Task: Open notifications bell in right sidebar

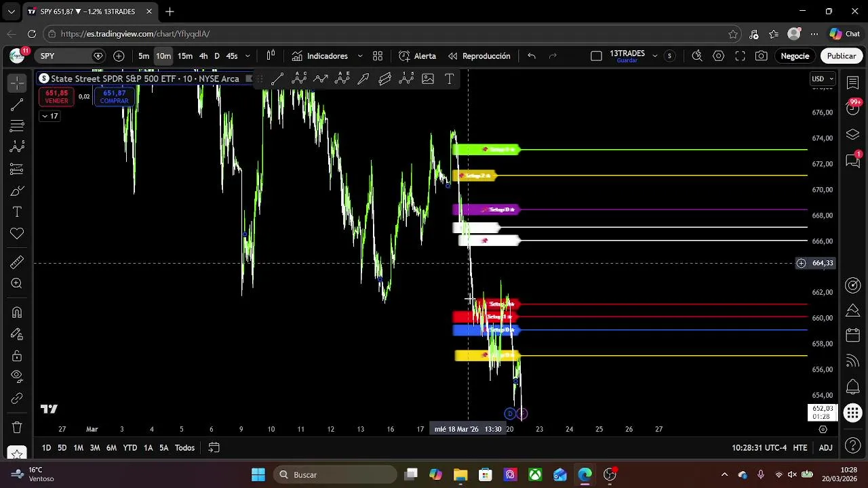Action: tap(853, 387)
